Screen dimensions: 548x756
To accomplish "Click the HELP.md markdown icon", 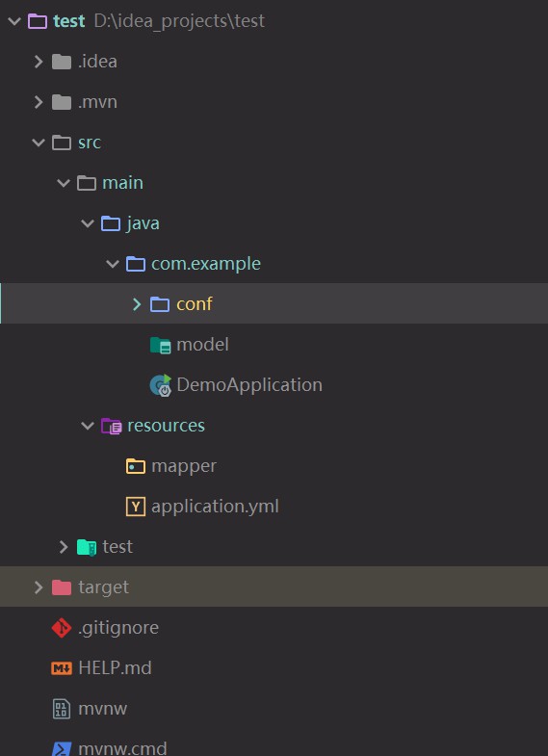I will point(62,668).
